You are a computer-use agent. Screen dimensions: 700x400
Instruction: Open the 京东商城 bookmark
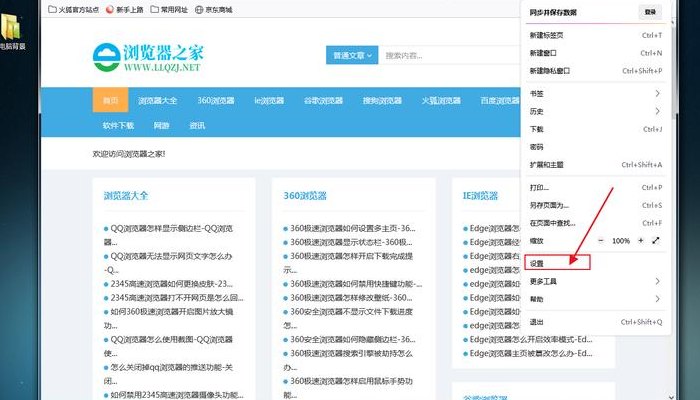[214, 9]
